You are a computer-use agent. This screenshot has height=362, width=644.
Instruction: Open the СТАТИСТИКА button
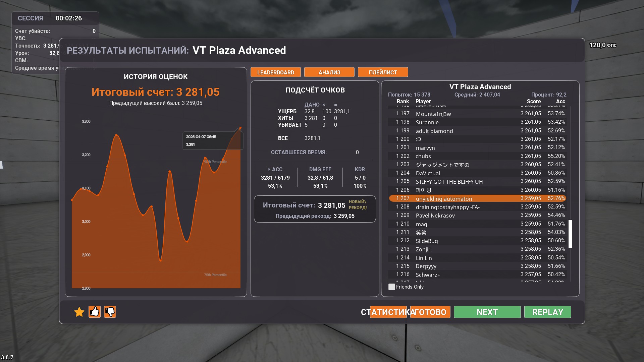click(388, 312)
